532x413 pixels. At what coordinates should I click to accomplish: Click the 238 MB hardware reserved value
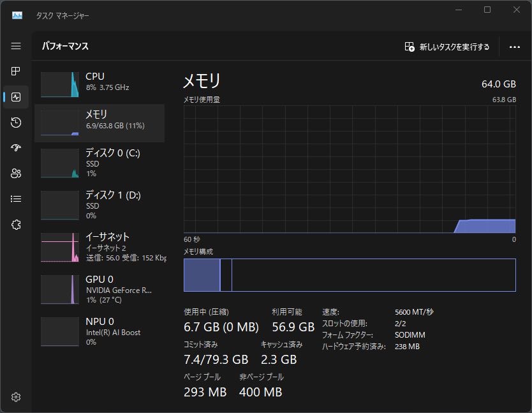407,347
